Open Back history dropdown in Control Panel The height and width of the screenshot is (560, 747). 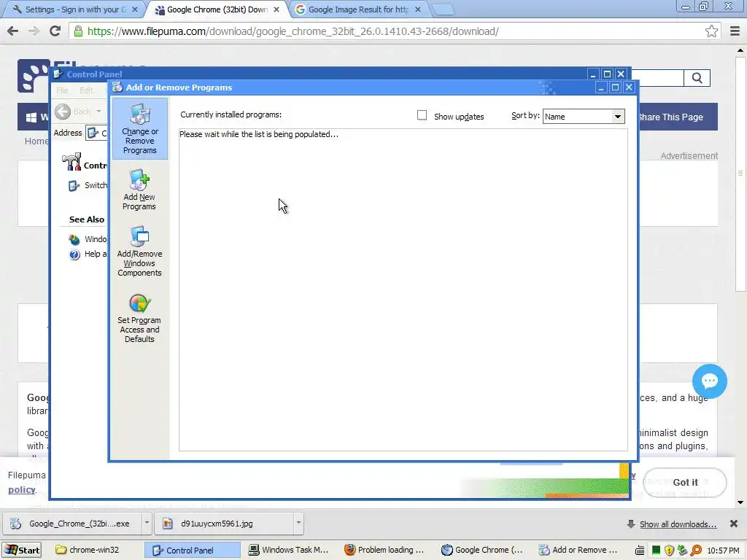tap(98, 112)
